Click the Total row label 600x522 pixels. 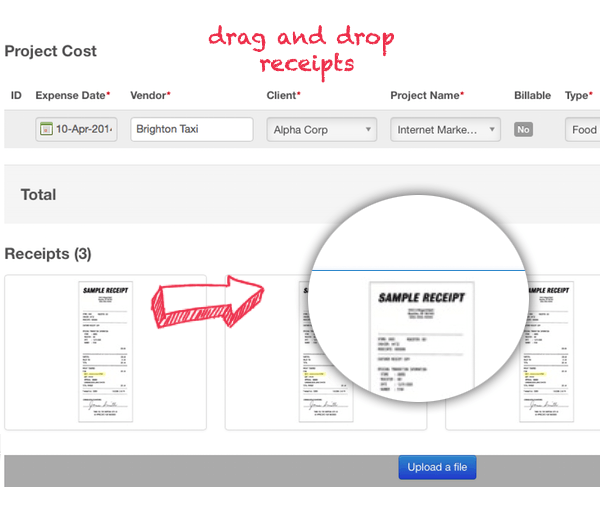(x=38, y=194)
